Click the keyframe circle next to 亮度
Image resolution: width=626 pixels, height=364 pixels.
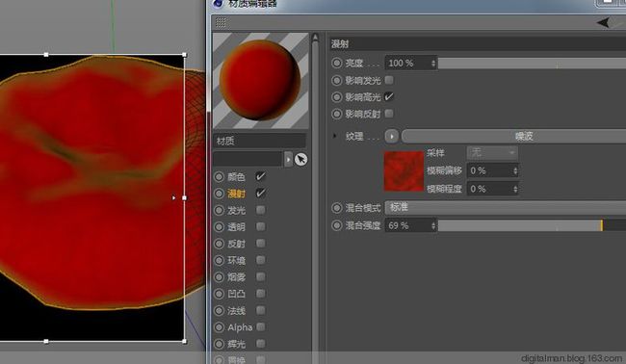pyautogui.click(x=336, y=63)
